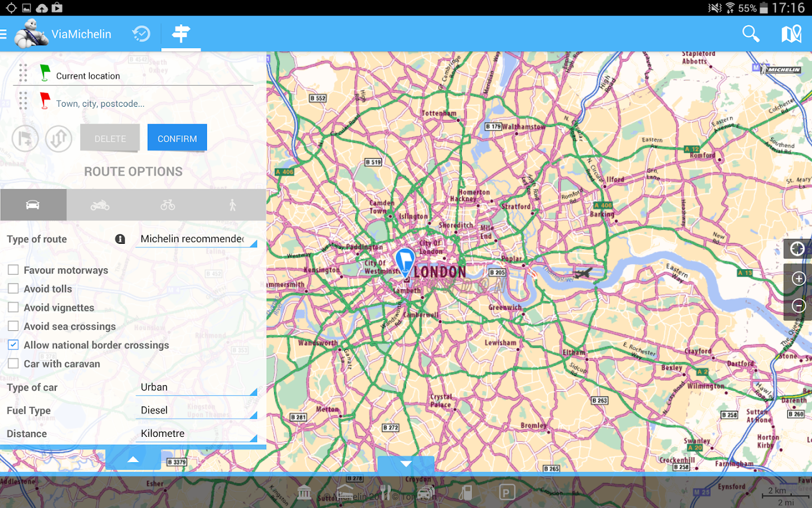
Task: Show info about Type of route
Action: point(120,239)
